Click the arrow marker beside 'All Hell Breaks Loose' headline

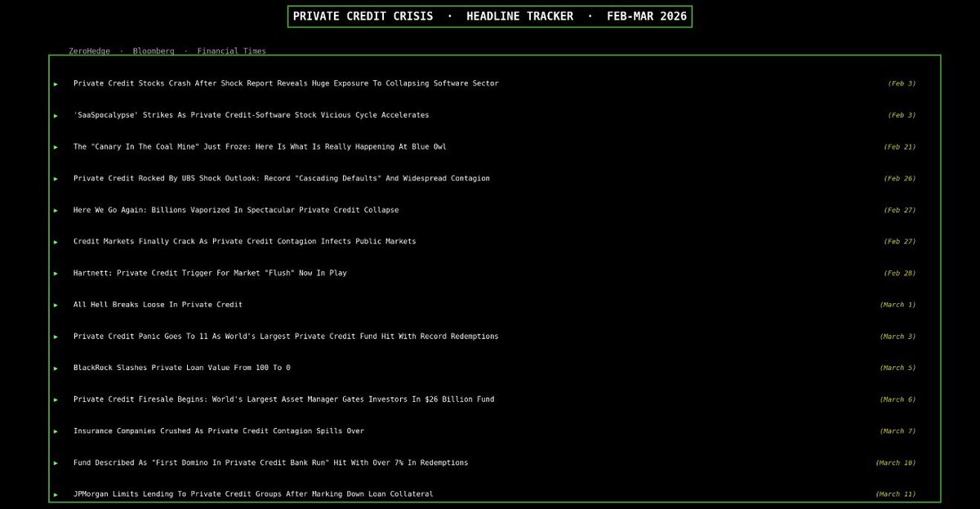point(56,306)
